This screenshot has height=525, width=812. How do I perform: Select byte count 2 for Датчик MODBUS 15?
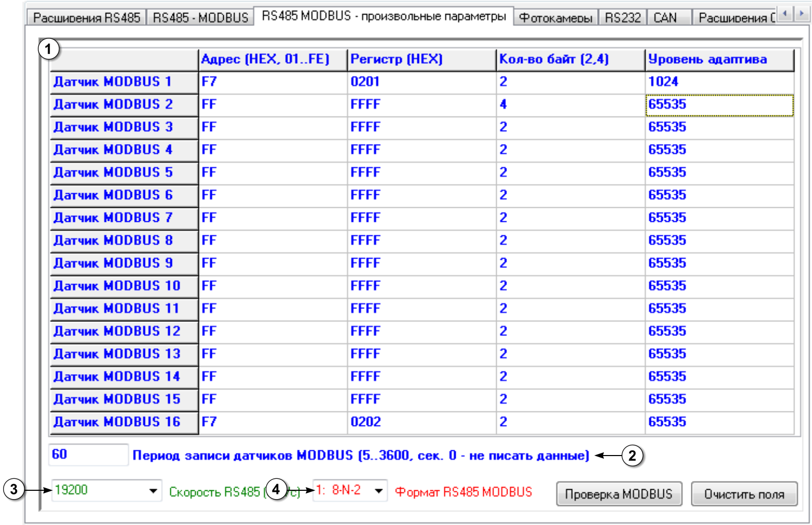pos(571,400)
